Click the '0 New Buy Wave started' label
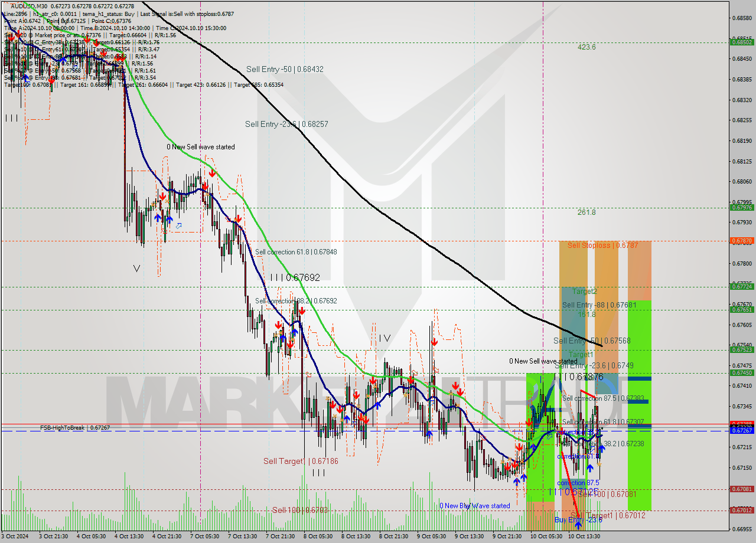Image resolution: width=756 pixels, height=543 pixels. click(474, 506)
